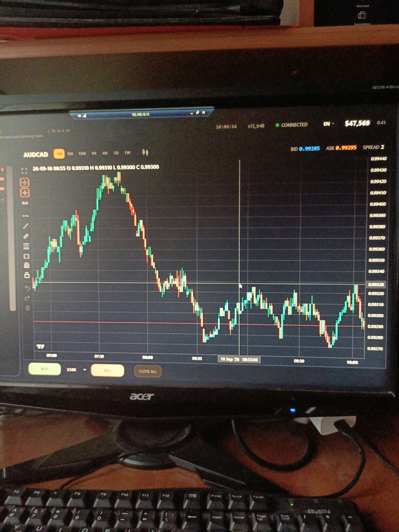
Task: Click signal strength icon on remote session bar
Action: point(85,115)
